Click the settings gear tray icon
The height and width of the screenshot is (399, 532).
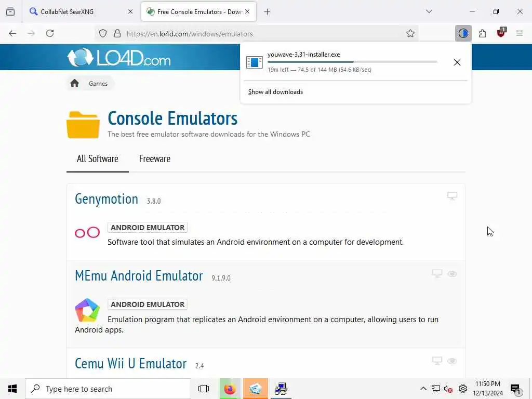click(463, 389)
